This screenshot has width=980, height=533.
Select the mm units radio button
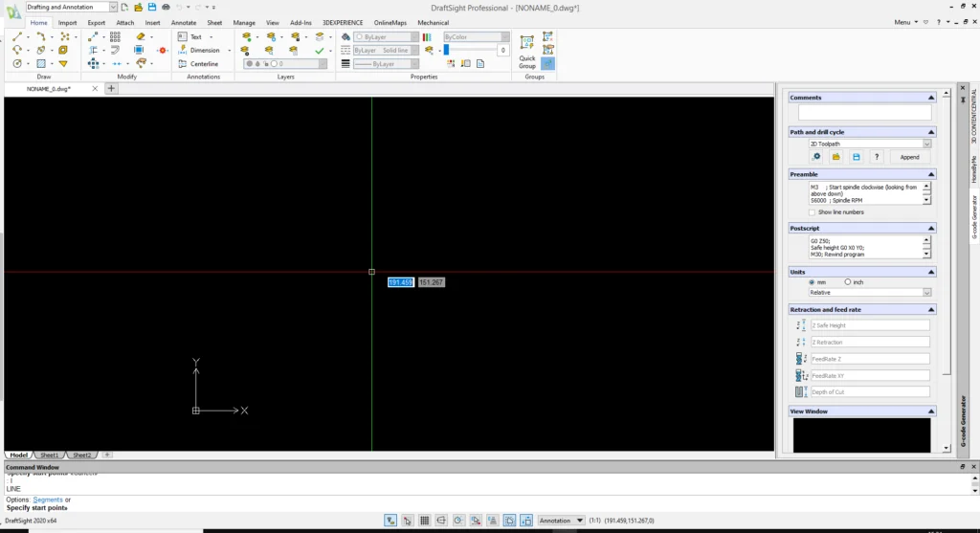point(813,281)
